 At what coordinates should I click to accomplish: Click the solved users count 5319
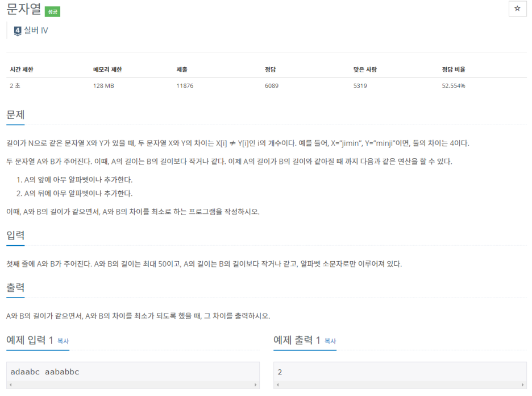coord(360,85)
